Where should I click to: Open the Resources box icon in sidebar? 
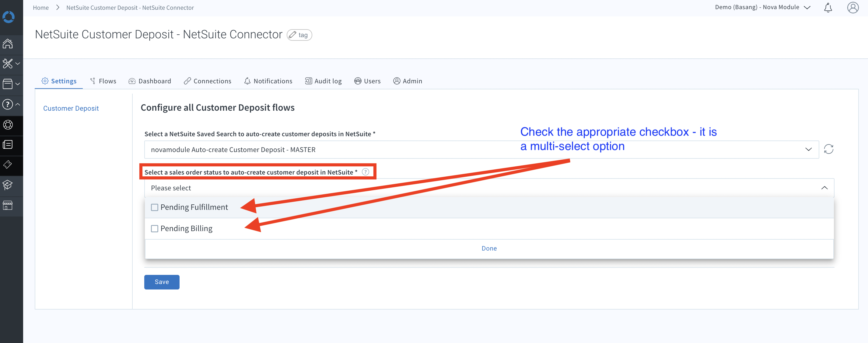7,84
